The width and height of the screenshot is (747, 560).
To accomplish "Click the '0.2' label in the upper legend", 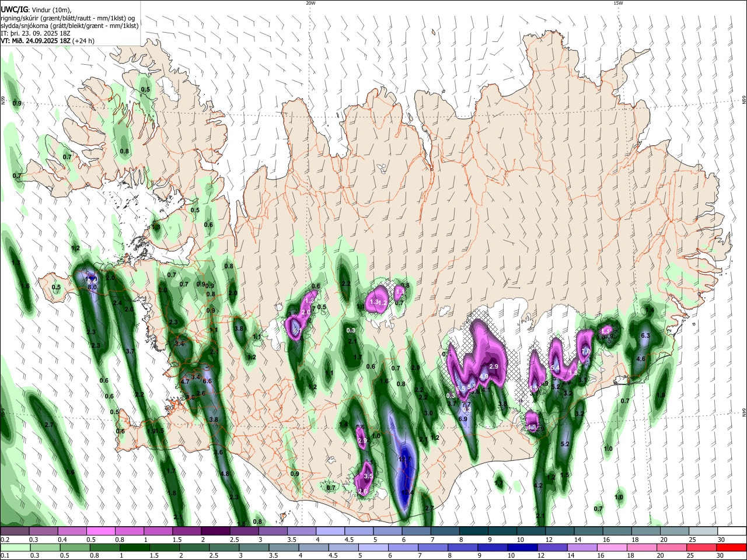I will 5,540.
